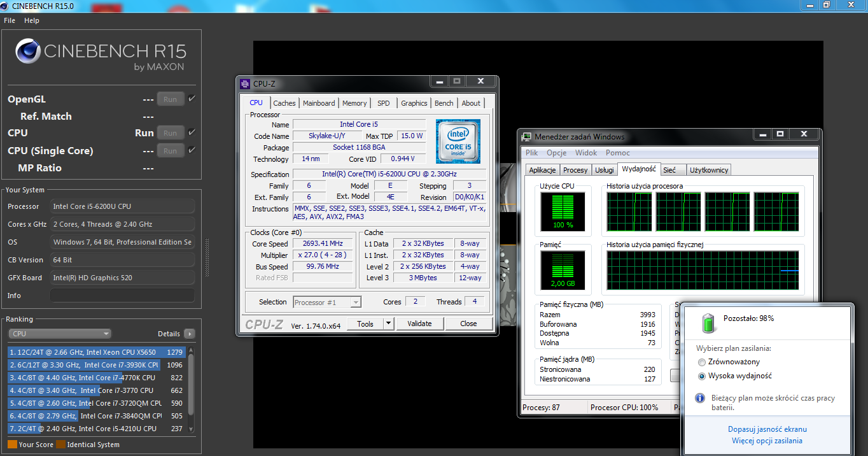Select the Core i7-4770K ranking row
Image resolution: width=868 pixels, height=456 pixels.
click(97, 378)
